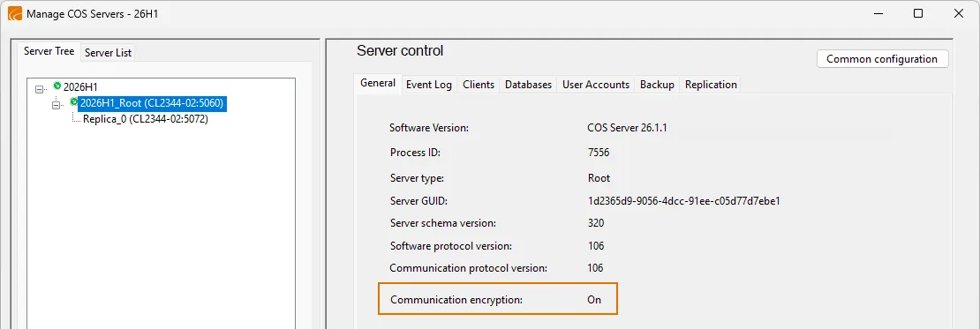Click the Common configuration button
This screenshot has width=980, height=329.
(x=882, y=59)
